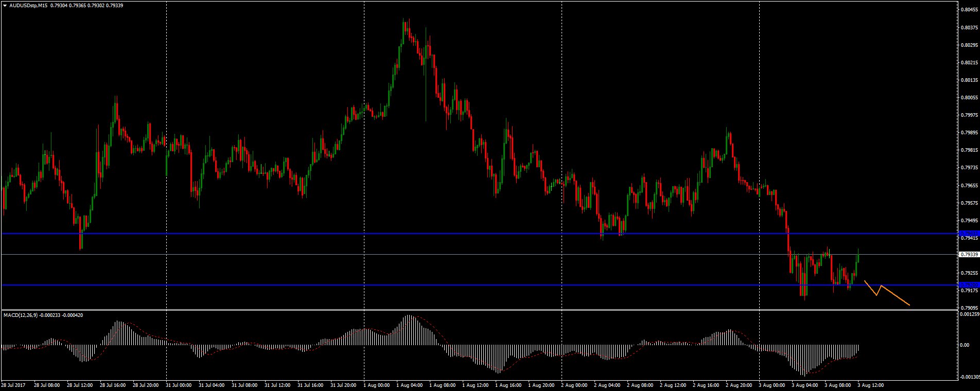
Task: Click the 0.001259 MACD scale value
Action: click(969, 314)
